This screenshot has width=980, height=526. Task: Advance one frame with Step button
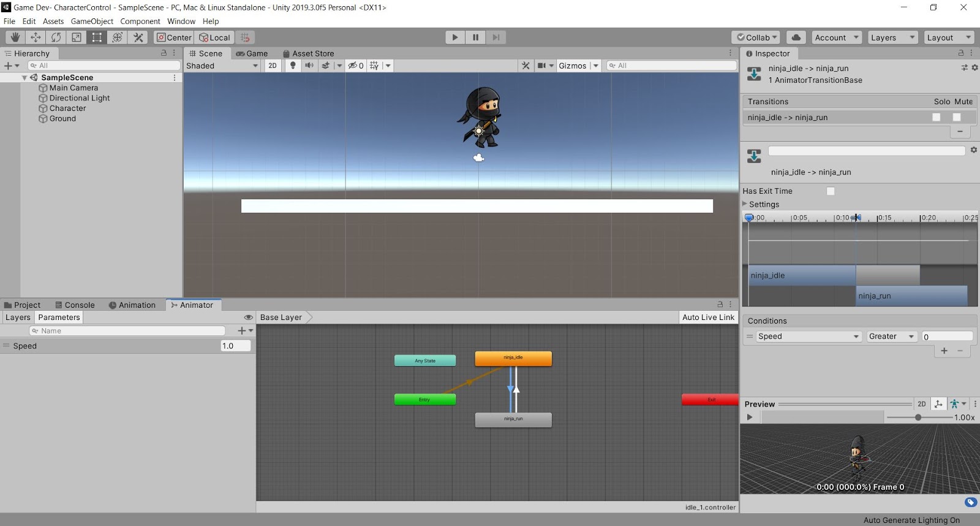pos(496,37)
